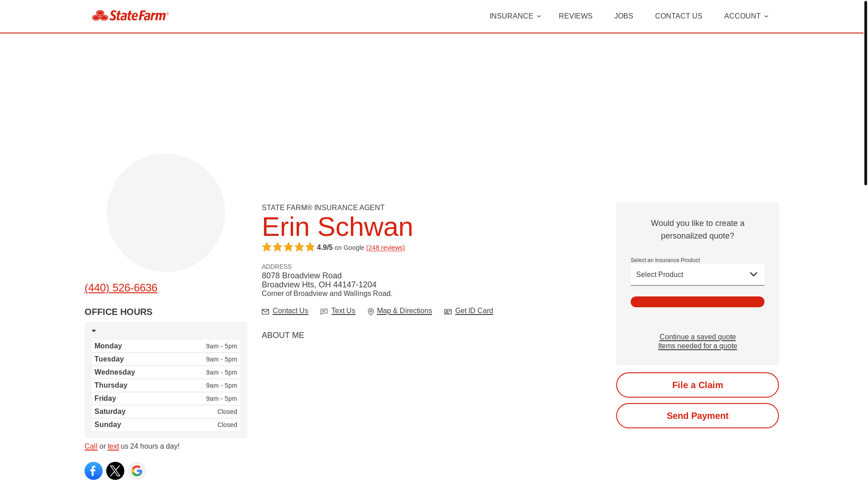
Task: Go to the Reviews page
Action: point(576,16)
